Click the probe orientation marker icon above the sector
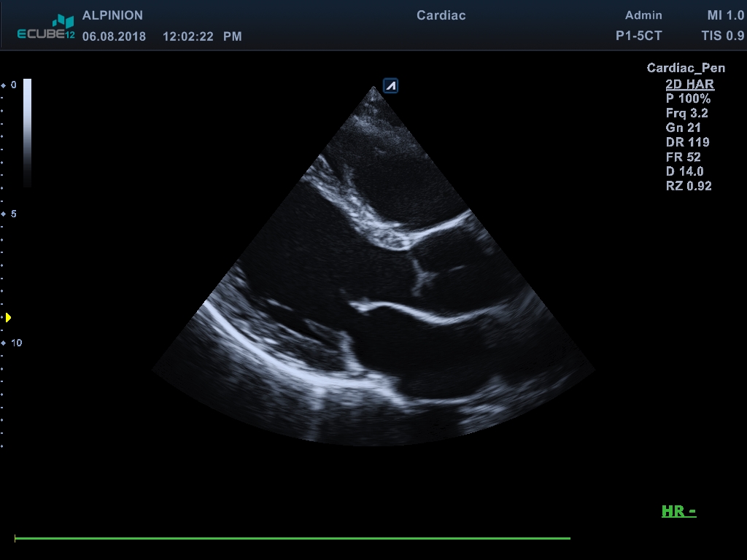Screen dimensions: 747x560 391,86
